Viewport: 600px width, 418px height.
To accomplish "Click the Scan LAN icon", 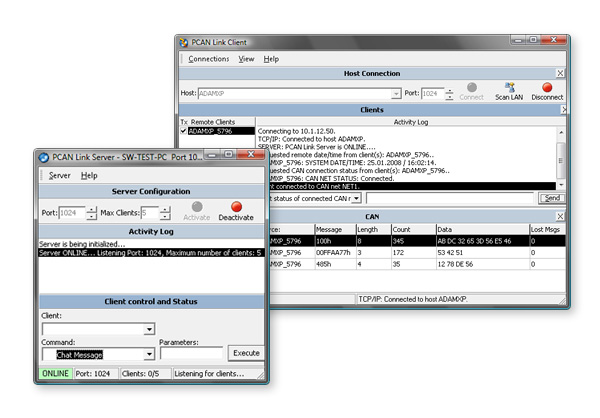I will point(509,87).
